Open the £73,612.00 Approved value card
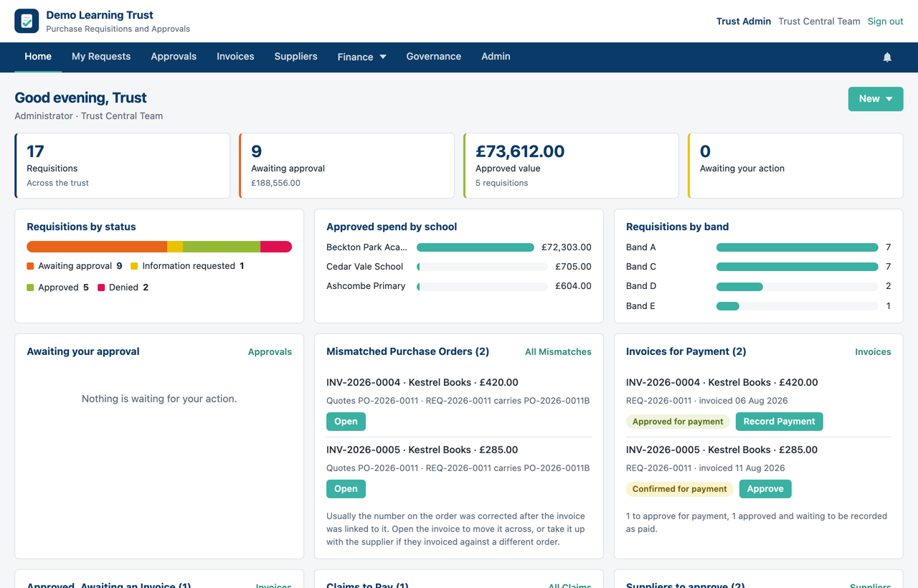The height and width of the screenshot is (588, 918). (572, 166)
